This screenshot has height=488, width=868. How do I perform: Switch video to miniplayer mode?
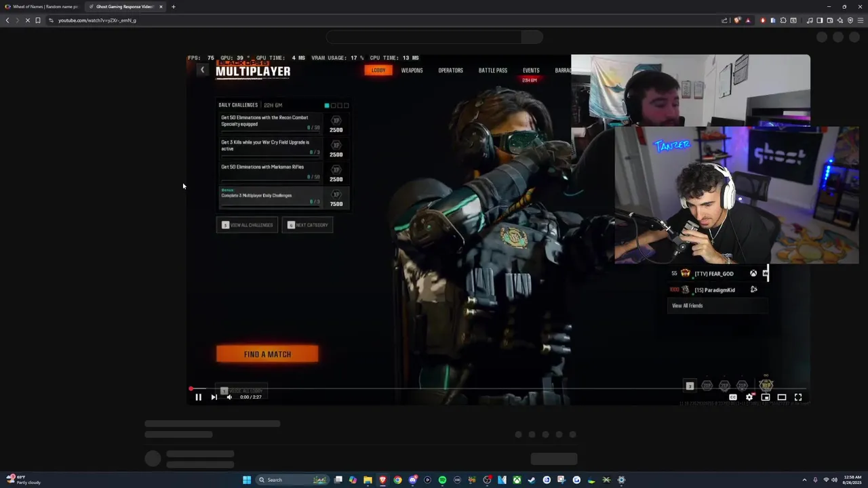pos(766,397)
